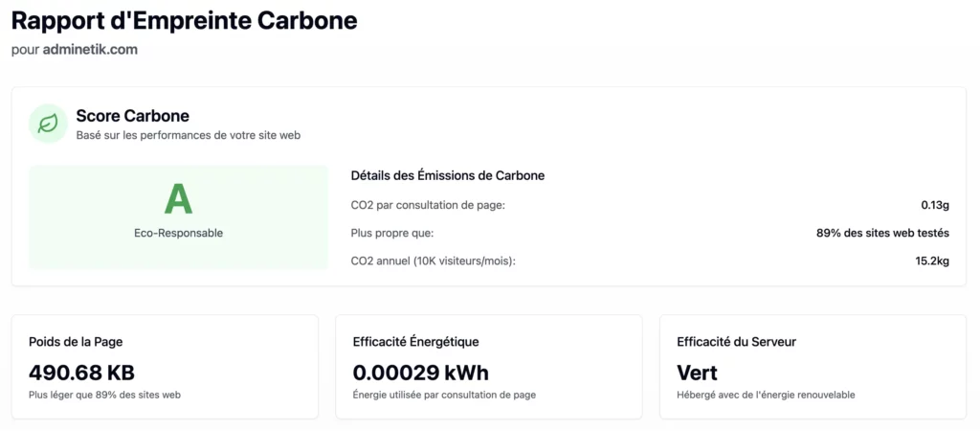The width and height of the screenshot is (980, 431).
Task: Click 'Détails des Émissions de Carbone' heading
Action: click(448, 176)
